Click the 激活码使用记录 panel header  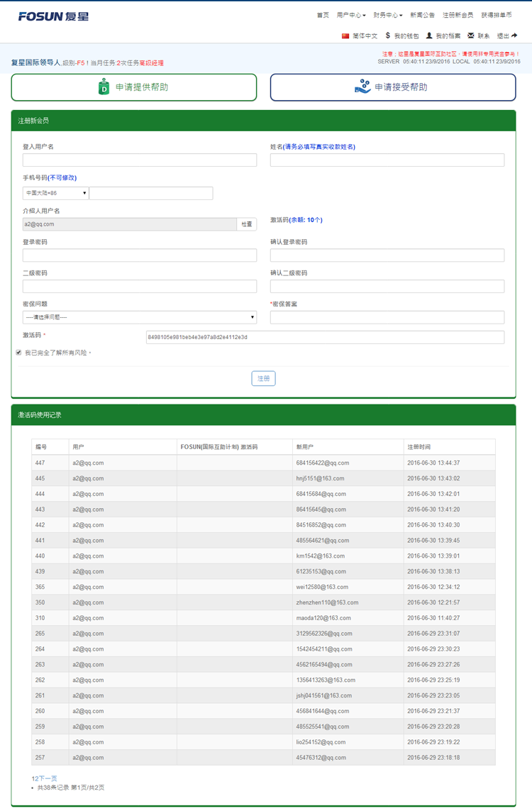pos(264,415)
